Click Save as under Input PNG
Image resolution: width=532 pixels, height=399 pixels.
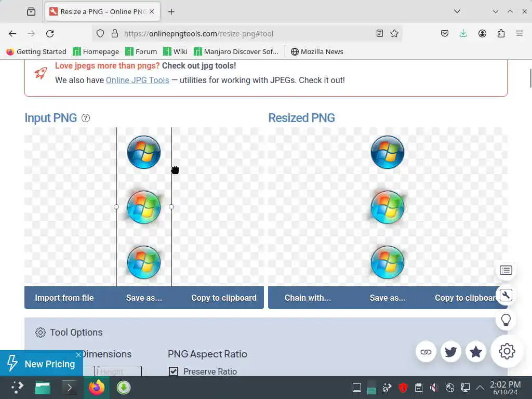pos(144,298)
